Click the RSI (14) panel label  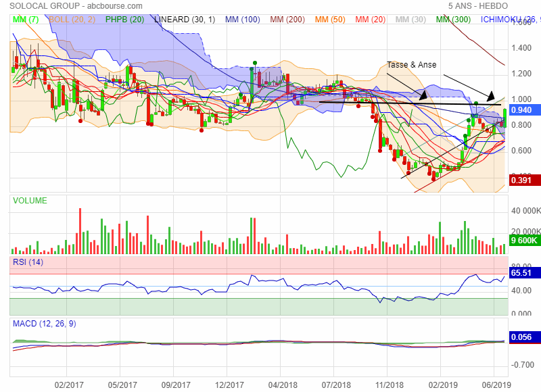(28, 262)
